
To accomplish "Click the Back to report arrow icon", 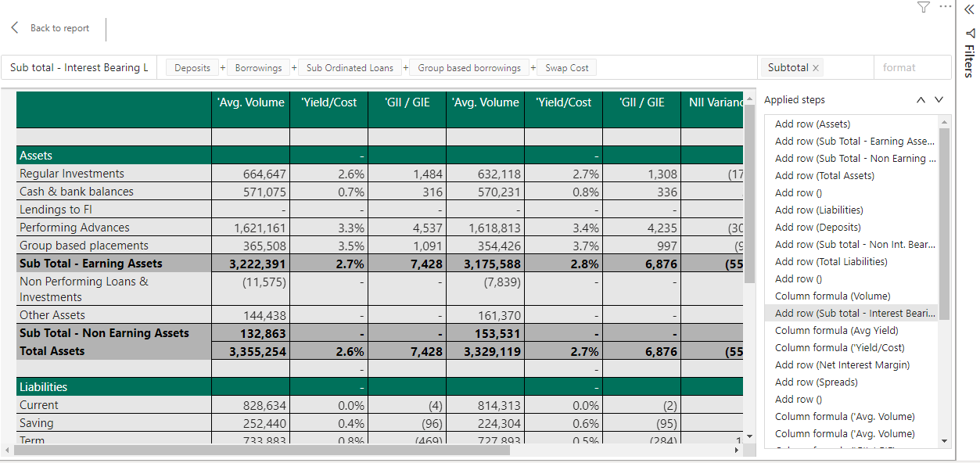I will 15,28.
